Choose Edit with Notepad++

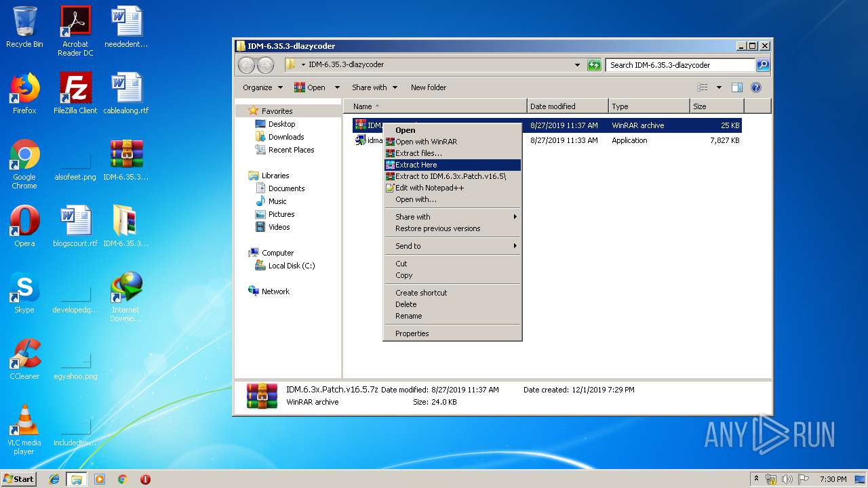click(x=452, y=188)
